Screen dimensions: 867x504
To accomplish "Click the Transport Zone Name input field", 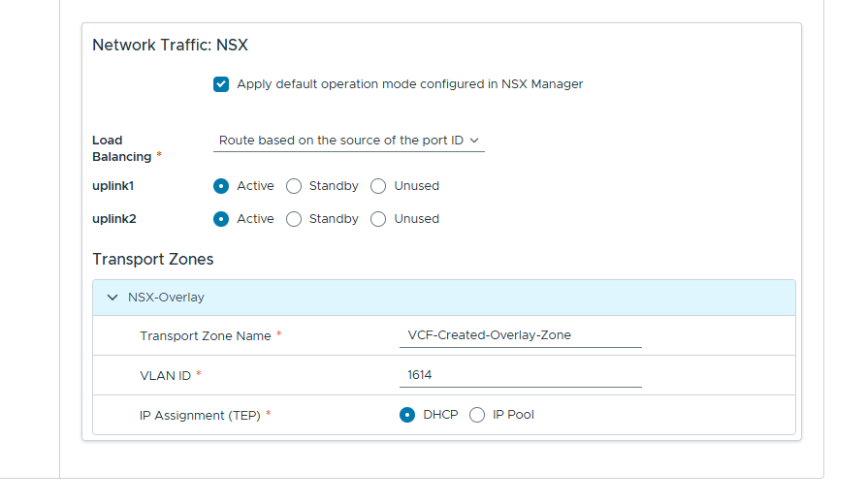I will 520,335.
